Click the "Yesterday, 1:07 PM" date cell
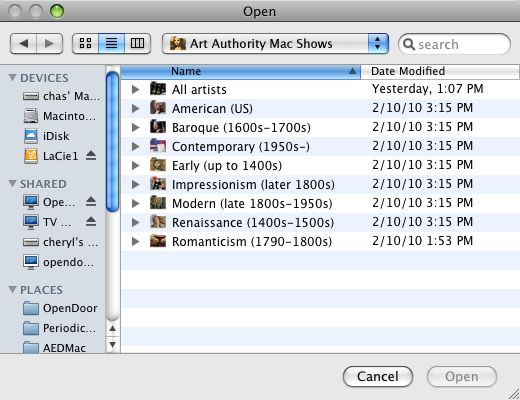The image size is (520, 400). (427, 89)
